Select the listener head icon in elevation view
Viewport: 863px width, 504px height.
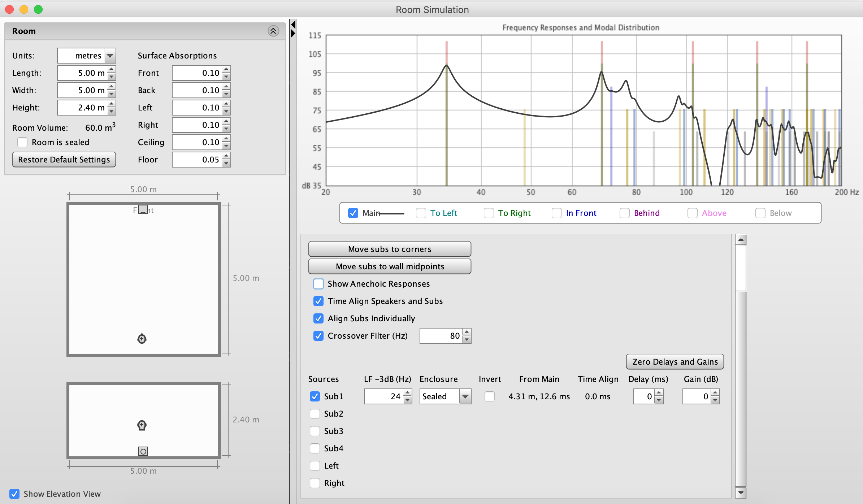tap(142, 425)
